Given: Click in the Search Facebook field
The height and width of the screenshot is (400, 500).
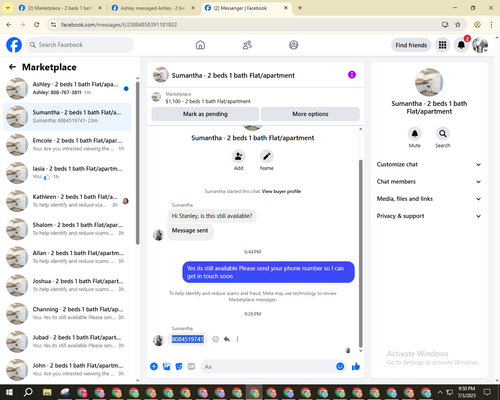Looking at the screenshot, I should click(x=80, y=45).
